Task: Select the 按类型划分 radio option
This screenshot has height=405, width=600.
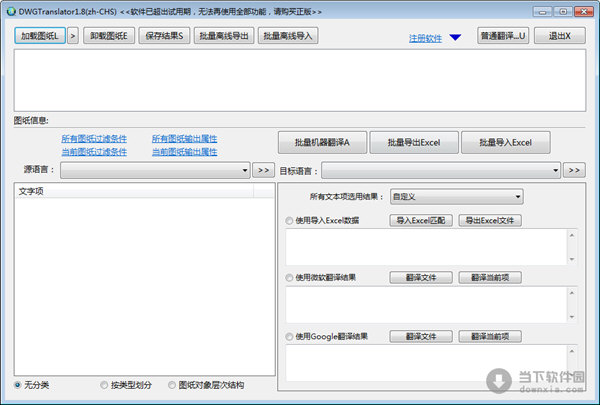Action: point(105,384)
